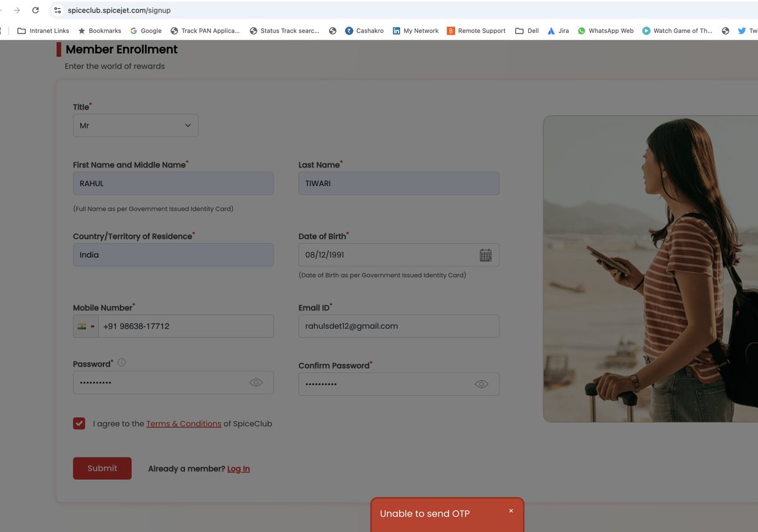This screenshot has width=758, height=532.
Task: Open the Bookmarks star bookmark
Action: click(x=100, y=30)
